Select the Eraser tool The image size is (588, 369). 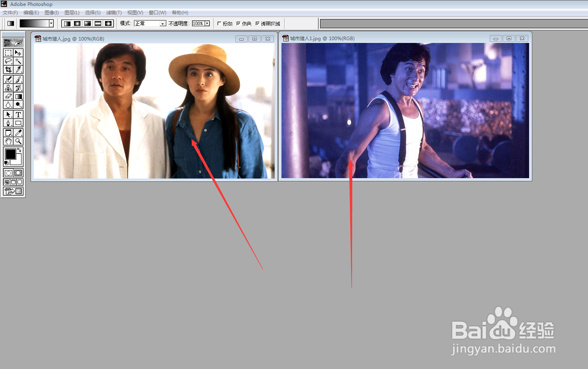click(8, 96)
